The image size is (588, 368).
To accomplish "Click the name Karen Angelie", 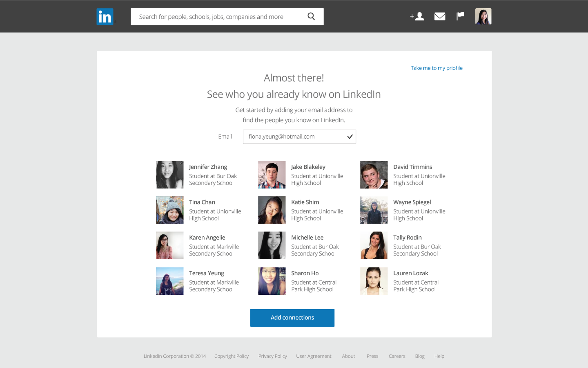I will (x=207, y=238).
